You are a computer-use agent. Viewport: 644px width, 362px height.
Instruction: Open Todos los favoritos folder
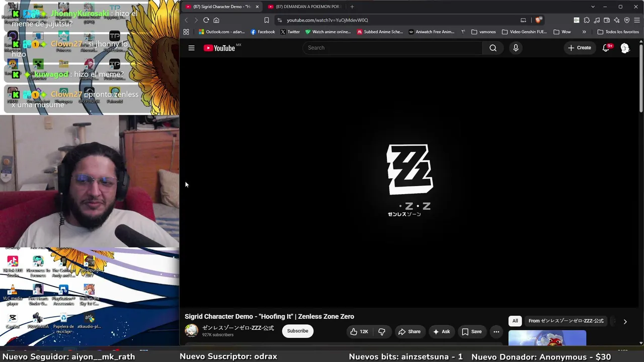pyautogui.click(x=618, y=32)
